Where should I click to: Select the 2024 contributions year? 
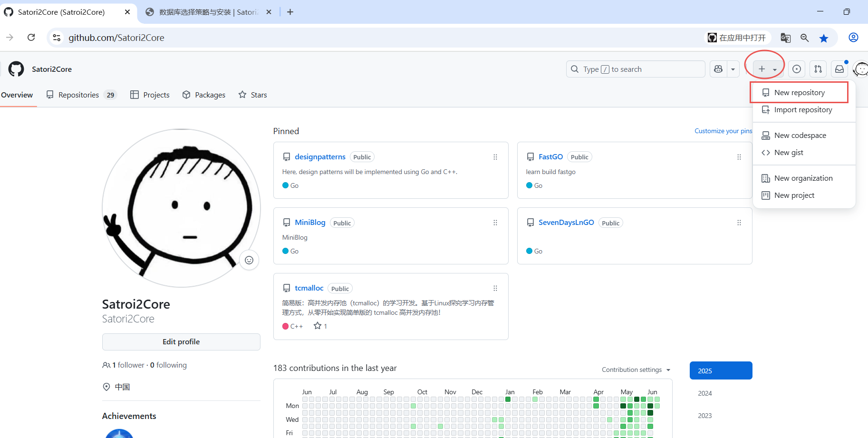pyautogui.click(x=721, y=393)
